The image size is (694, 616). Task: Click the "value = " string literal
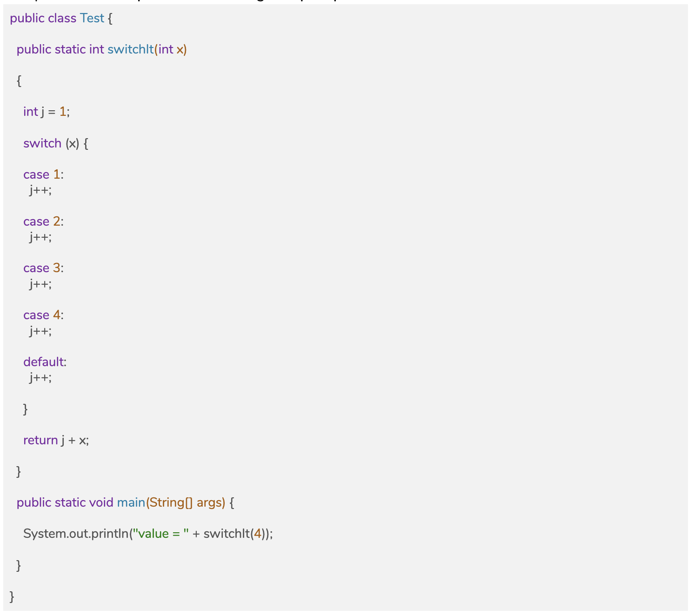coord(160,534)
